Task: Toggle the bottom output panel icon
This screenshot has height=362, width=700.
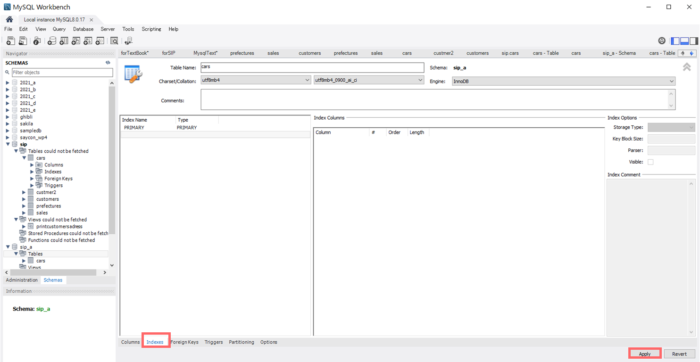Action: coord(684,41)
